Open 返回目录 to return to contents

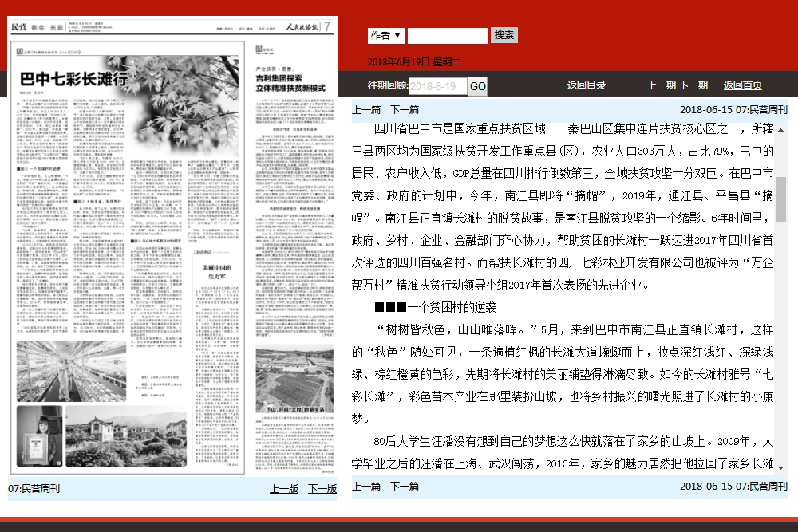point(587,85)
